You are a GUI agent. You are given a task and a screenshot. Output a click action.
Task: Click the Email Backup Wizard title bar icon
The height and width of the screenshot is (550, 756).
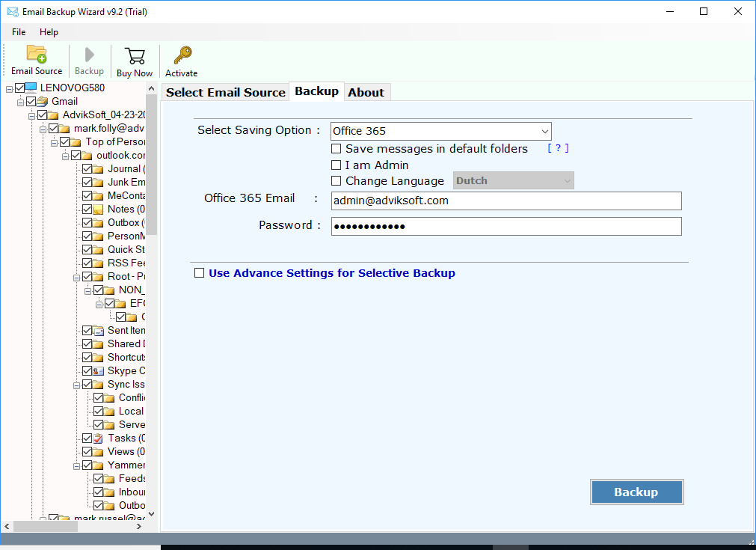point(13,11)
